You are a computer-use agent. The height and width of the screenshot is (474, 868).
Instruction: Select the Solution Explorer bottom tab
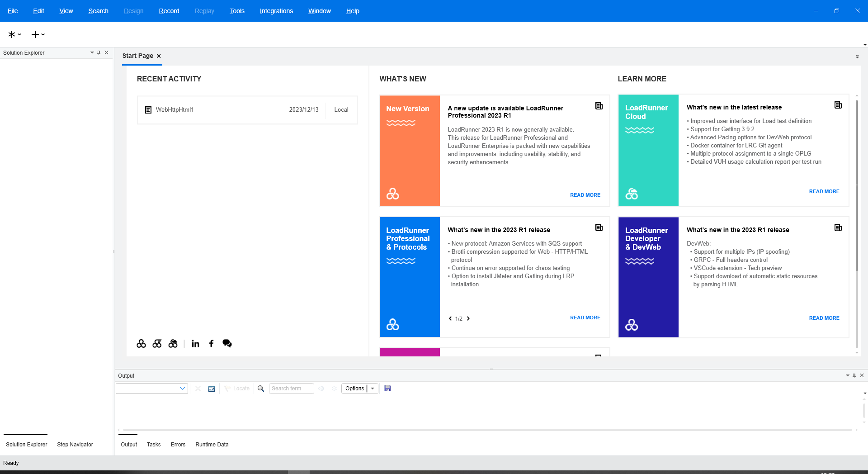click(x=26, y=445)
